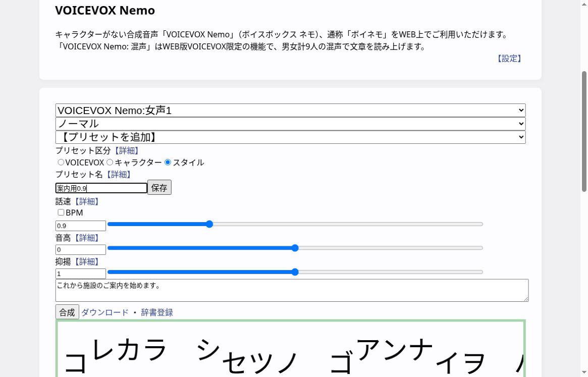
Task: Open the 辞書登録 dictionary registration link
Action: click(x=157, y=312)
